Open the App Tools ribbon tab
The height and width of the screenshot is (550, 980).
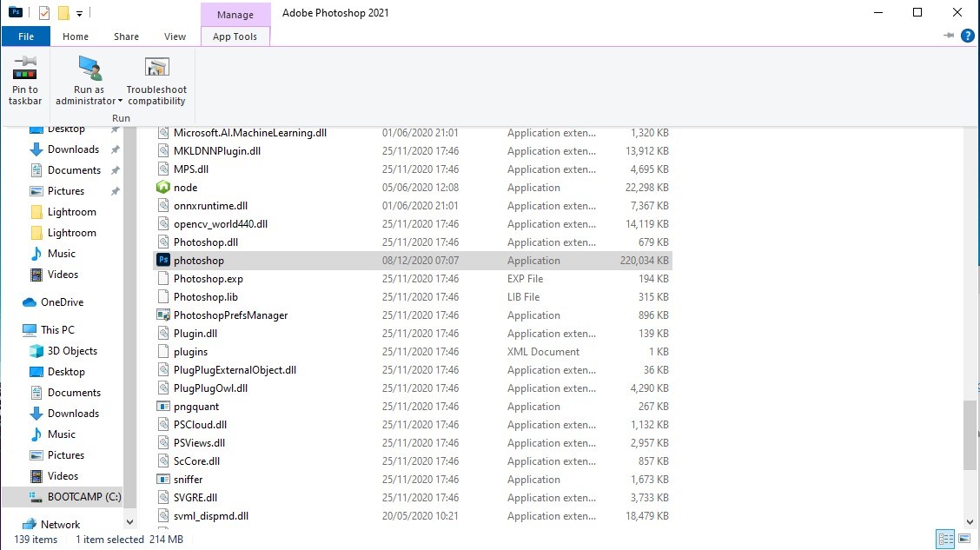(x=235, y=36)
